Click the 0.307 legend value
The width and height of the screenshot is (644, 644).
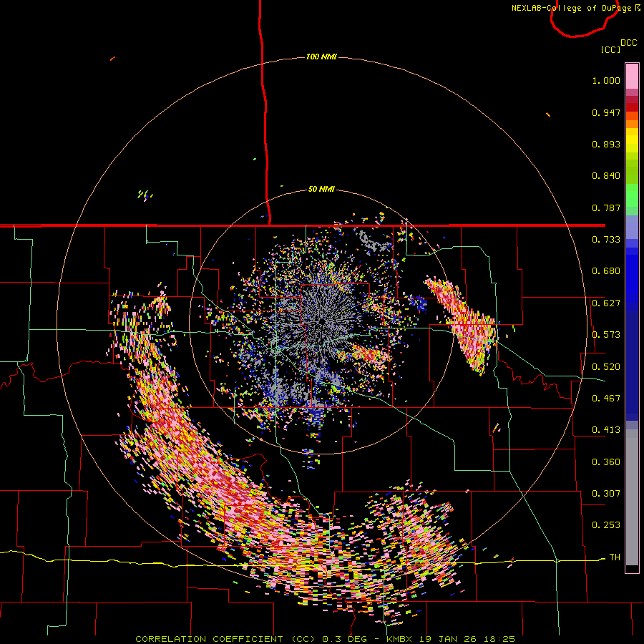tap(606, 494)
